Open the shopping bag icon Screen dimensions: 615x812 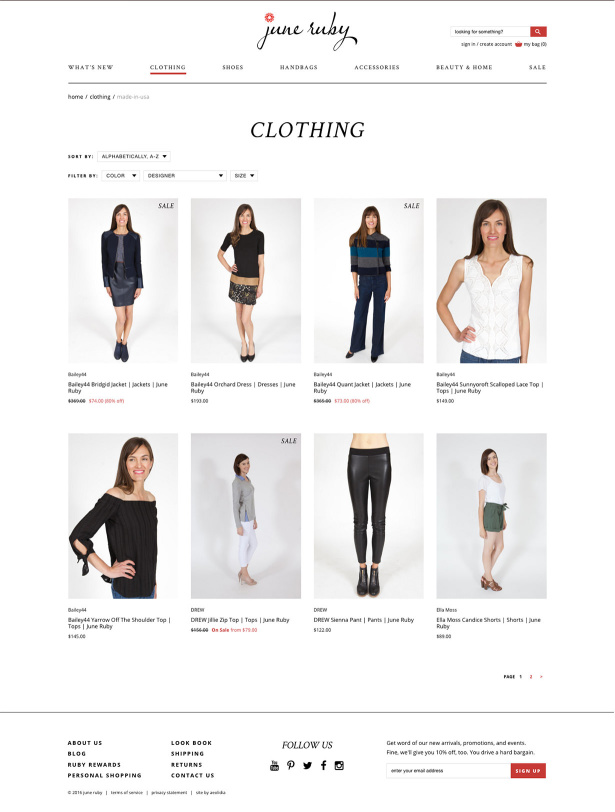pyautogui.click(x=518, y=44)
